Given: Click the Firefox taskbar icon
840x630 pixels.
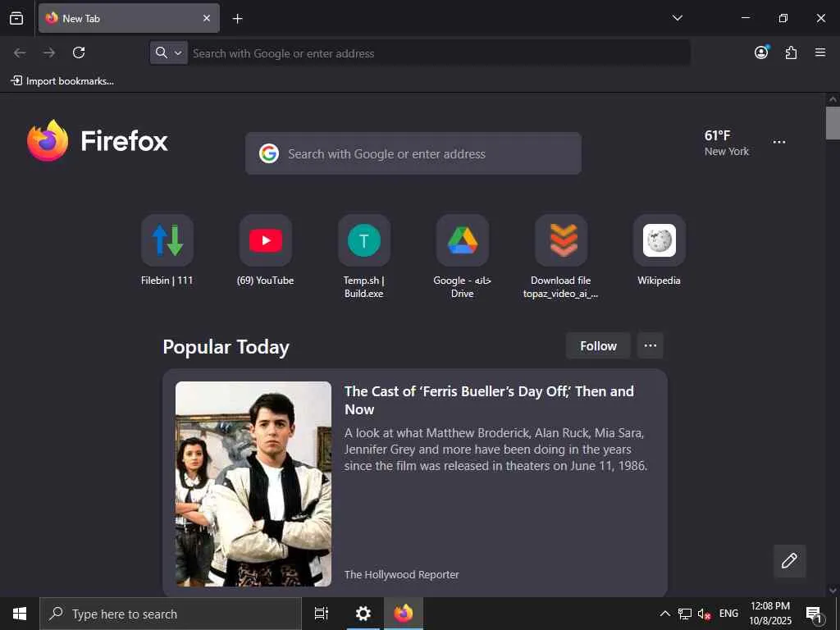Looking at the screenshot, I should coord(403,614).
